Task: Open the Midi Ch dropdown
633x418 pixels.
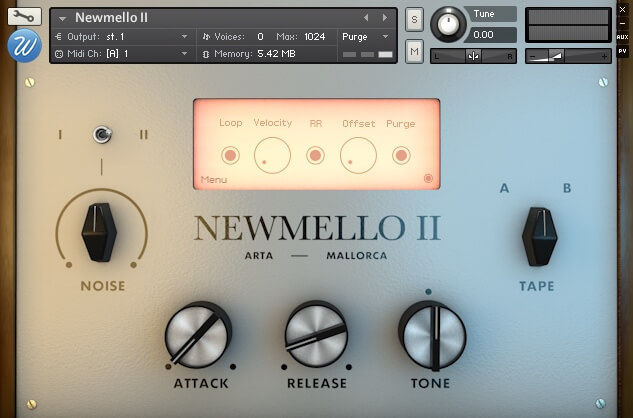Action: [184, 53]
